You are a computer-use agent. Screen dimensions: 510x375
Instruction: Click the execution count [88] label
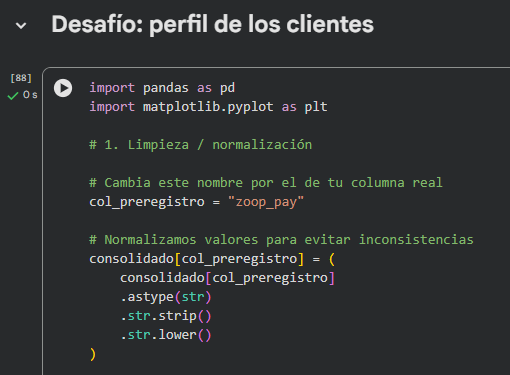click(21, 78)
